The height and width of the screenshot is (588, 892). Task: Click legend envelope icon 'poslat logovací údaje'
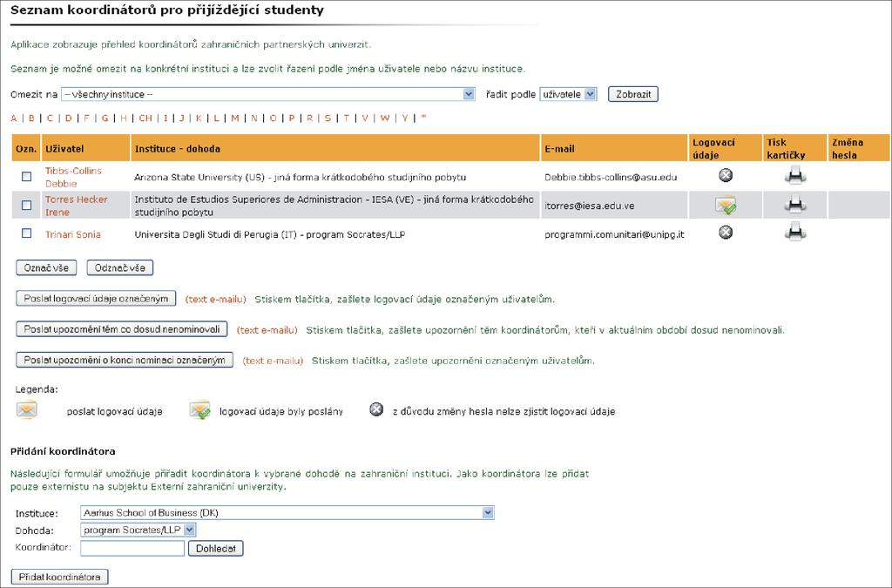point(27,410)
